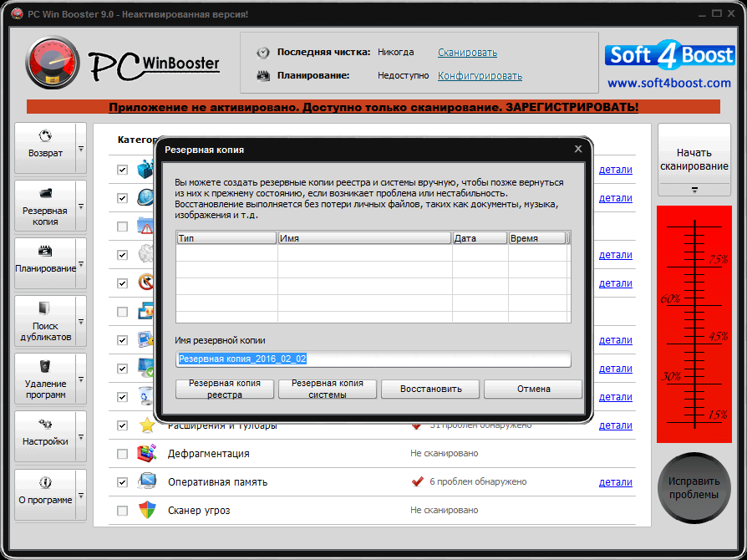Expand the Поиск дубликатов dropdown arrow
747x560 pixels.
point(81,322)
